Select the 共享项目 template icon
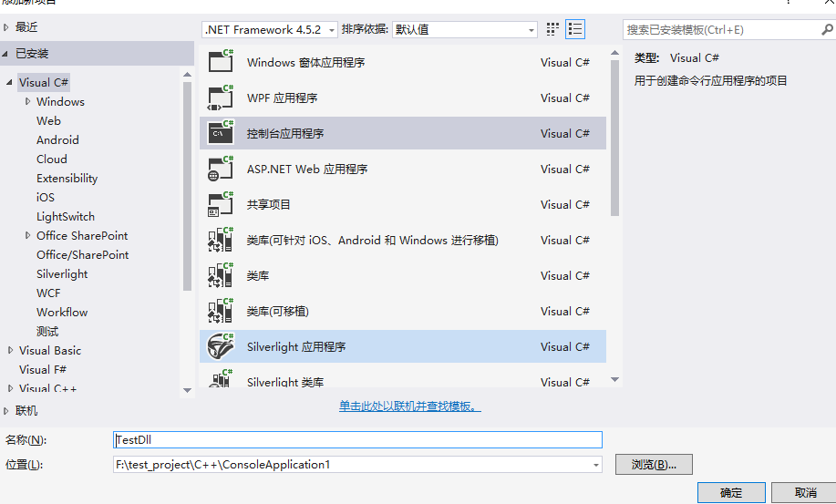This screenshot has width=836, height=504. pyautogui.click(x=221, y=204)
